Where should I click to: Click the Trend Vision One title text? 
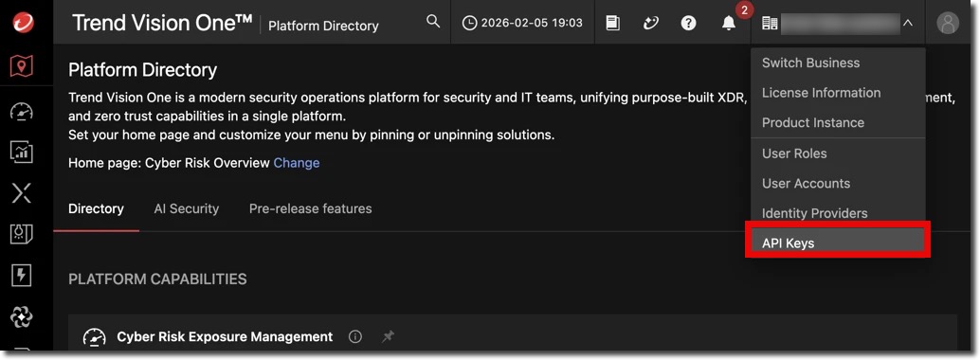click(162, 23)
